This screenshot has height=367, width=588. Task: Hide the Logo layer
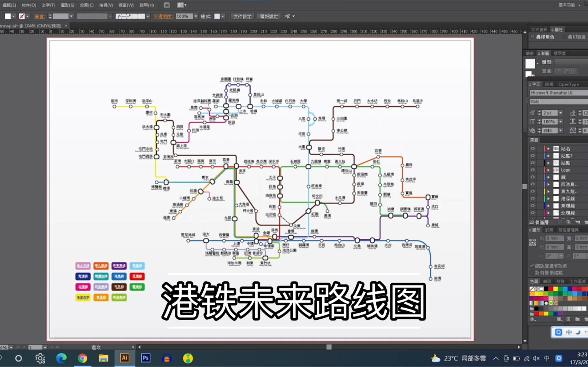[x=533, y=170]
